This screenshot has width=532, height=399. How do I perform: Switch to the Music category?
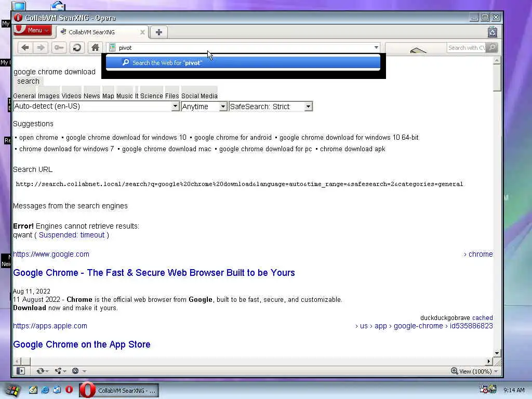pyautogui.click(x=125, y=96)
